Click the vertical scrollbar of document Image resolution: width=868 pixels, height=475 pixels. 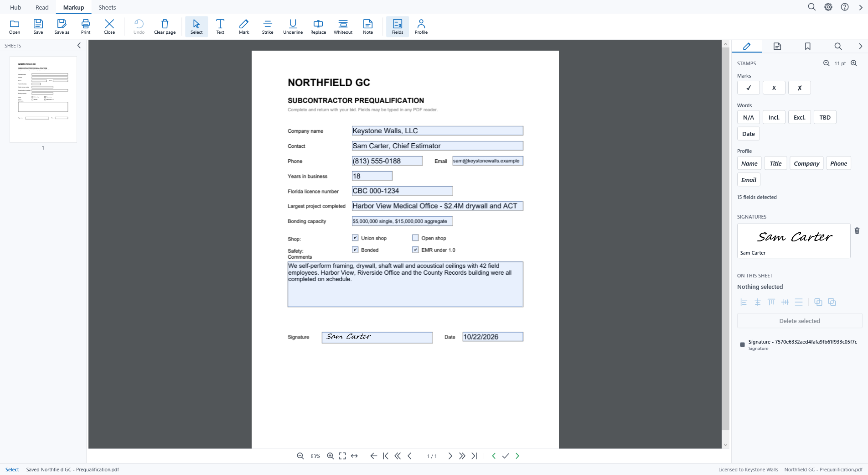tap(725, 239)
